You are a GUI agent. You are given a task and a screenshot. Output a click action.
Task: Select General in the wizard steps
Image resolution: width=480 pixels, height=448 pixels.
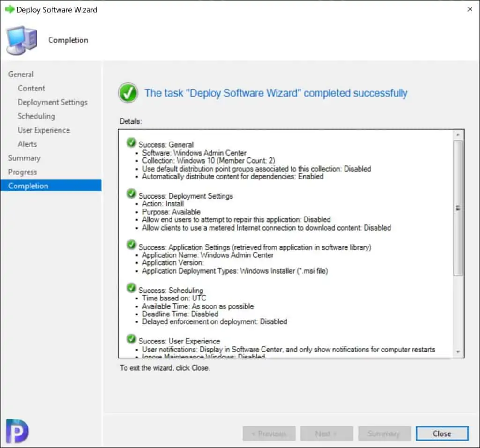tap(21, 75)
